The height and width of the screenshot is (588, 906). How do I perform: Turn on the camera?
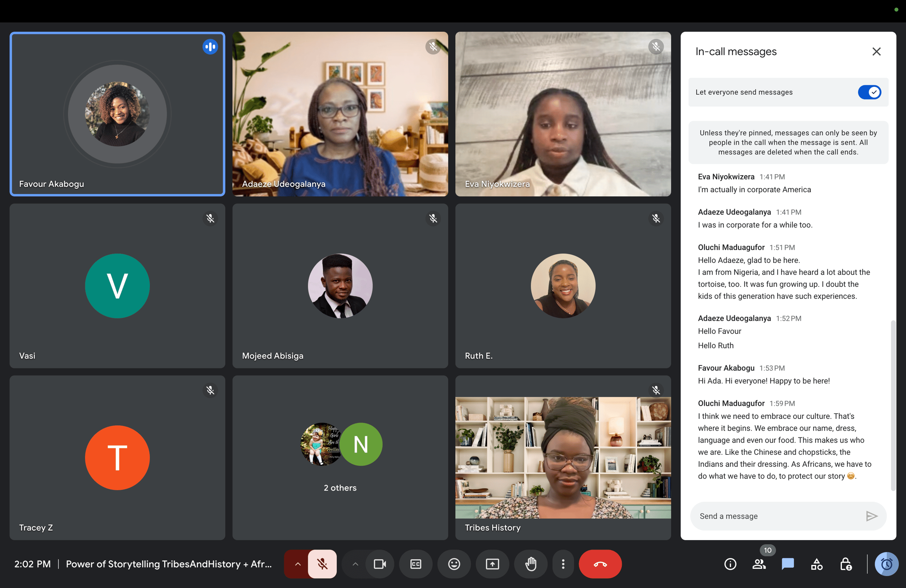379,563
